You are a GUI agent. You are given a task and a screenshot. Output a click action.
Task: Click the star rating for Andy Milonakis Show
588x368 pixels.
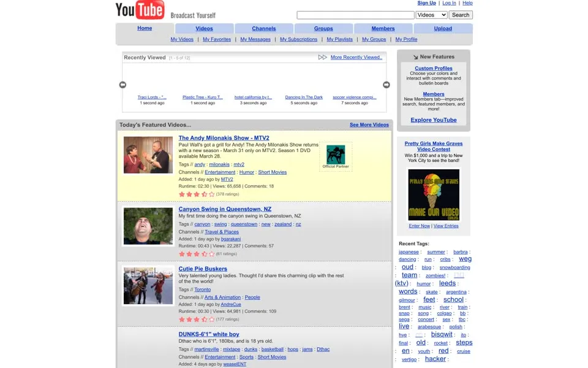[x=197, y=194]
